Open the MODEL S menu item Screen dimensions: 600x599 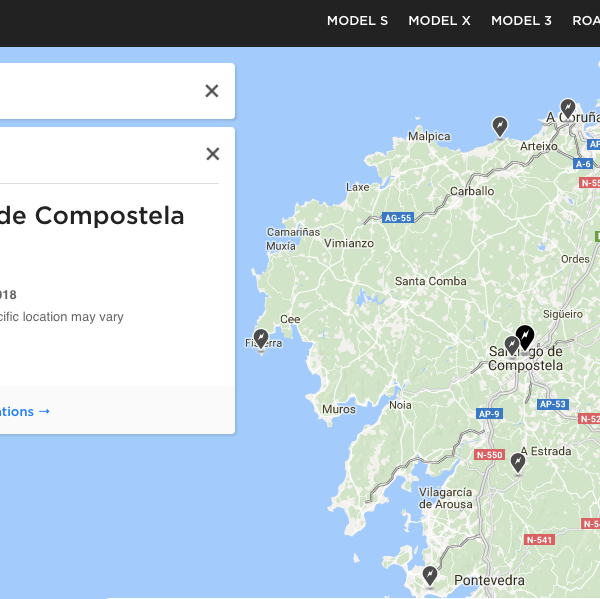pos(357,21)
